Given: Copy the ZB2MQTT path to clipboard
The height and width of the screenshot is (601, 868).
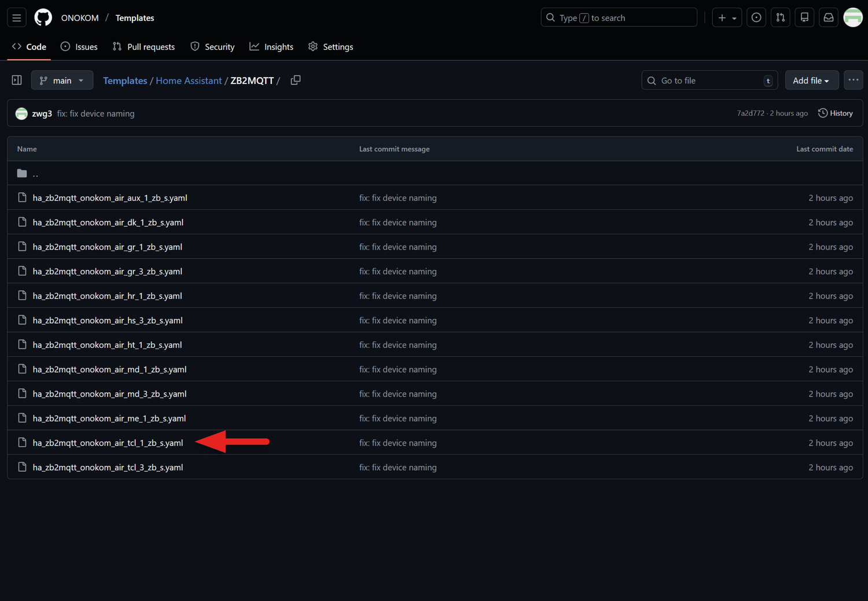Looking at the screenshot, I should click(296, 80).
